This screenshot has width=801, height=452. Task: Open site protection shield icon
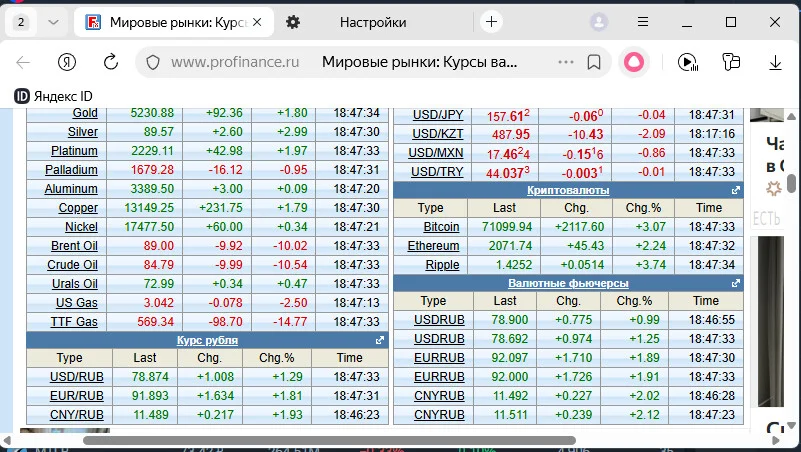click(153, 62)
